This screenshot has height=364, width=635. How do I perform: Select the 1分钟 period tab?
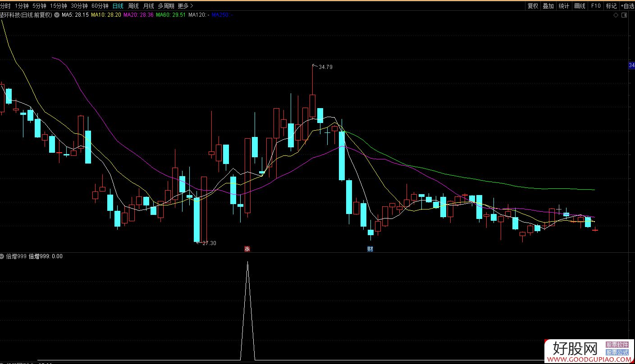pyautogui.click(x=22, y=6)
